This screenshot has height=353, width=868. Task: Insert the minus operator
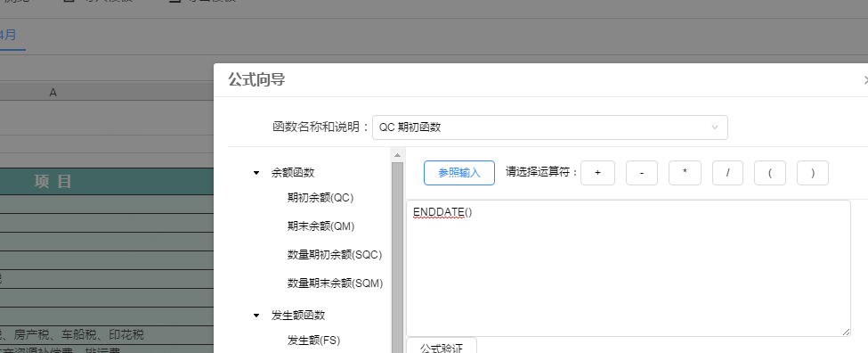(642, 173)
